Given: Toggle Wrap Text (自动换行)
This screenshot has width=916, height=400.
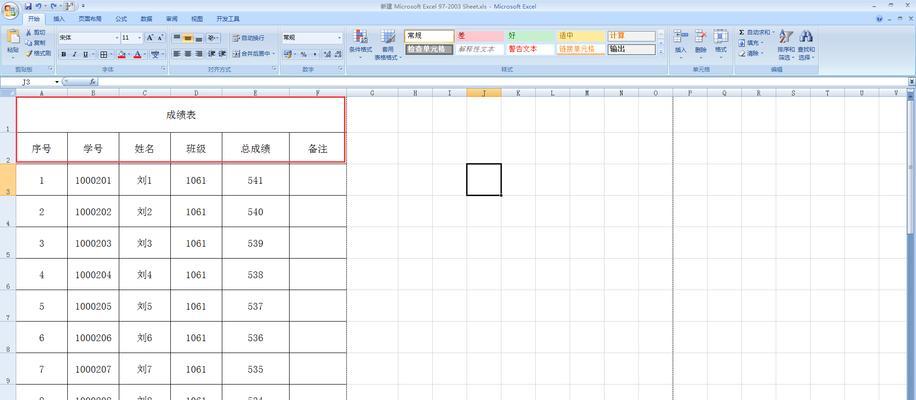Looking at the screenshot, I should coord(248,38).
